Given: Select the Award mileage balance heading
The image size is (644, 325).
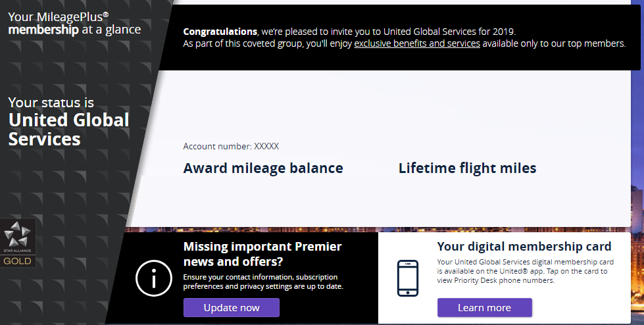Looking at the screenshot, I should (x=263, y=168).
